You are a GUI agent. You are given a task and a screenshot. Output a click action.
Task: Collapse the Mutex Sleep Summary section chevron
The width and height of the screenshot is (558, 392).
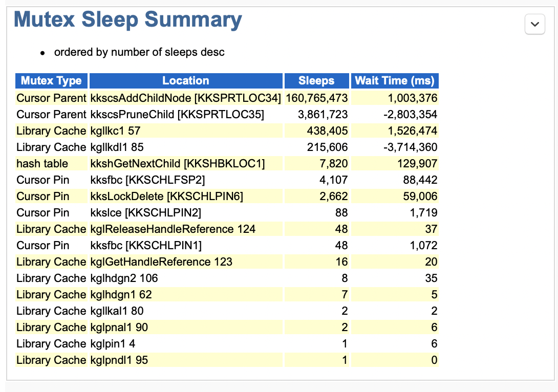535,25
